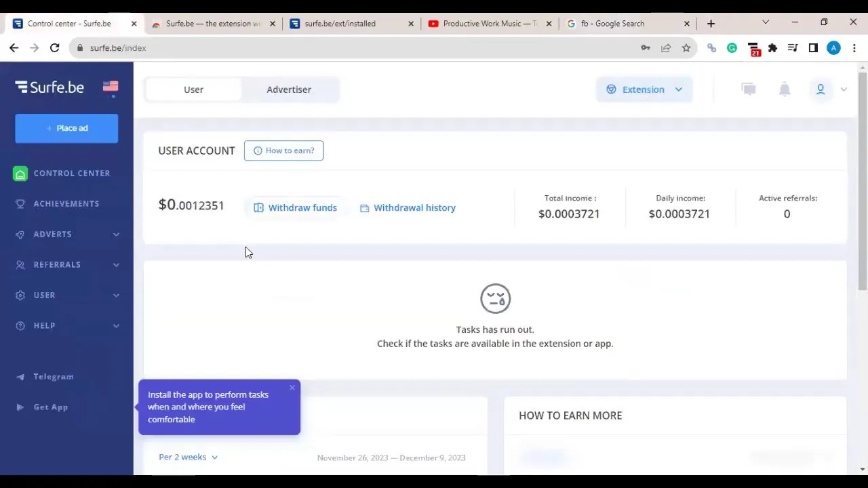868x488 pixels.
Task: Dismiss the install app tooltip
Action: 292,387
